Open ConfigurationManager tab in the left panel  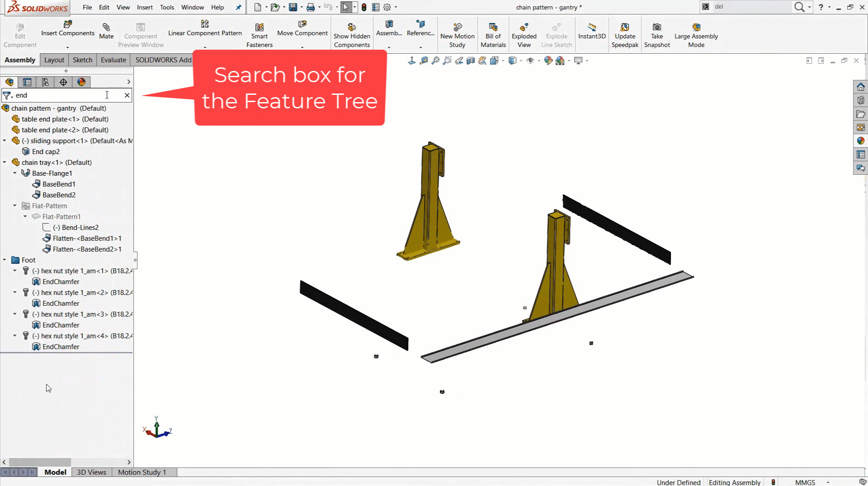tap(45, 82)
